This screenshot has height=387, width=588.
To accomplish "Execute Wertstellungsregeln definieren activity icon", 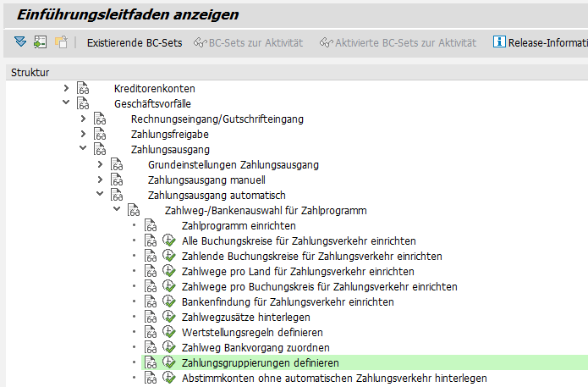I will pos(169,333).
